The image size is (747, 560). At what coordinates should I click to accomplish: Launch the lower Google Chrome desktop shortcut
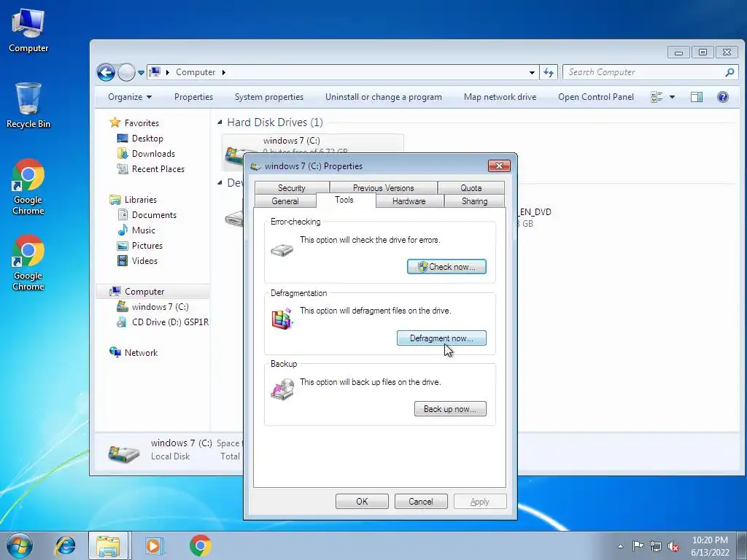pyautogui.click(x=28, y=262)
